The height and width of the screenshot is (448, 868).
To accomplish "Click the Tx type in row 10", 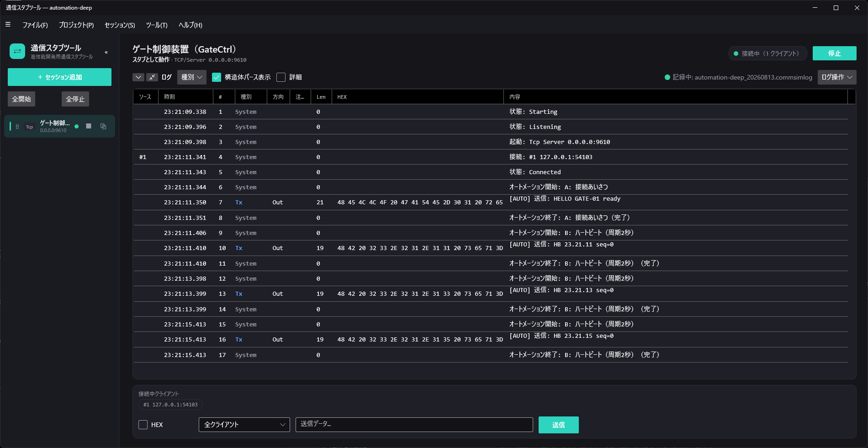I will point(239,248).
